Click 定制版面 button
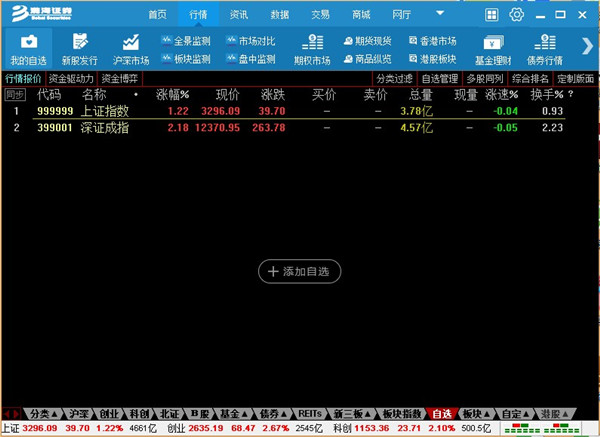 [x=575, y=79]
